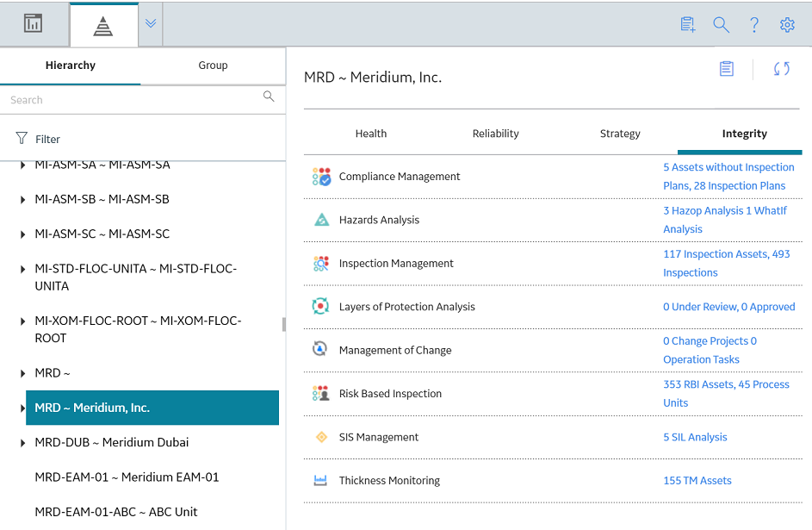Click the Thickness Monitoring icon
This screenshot has width=812, height=530.
pyautogui.click(x=320, y=480)
